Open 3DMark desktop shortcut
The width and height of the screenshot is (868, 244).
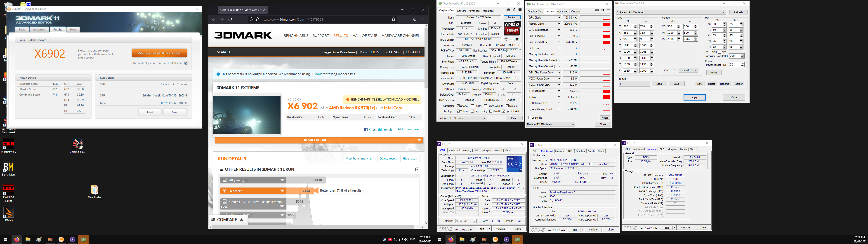(x=8, y=214)
